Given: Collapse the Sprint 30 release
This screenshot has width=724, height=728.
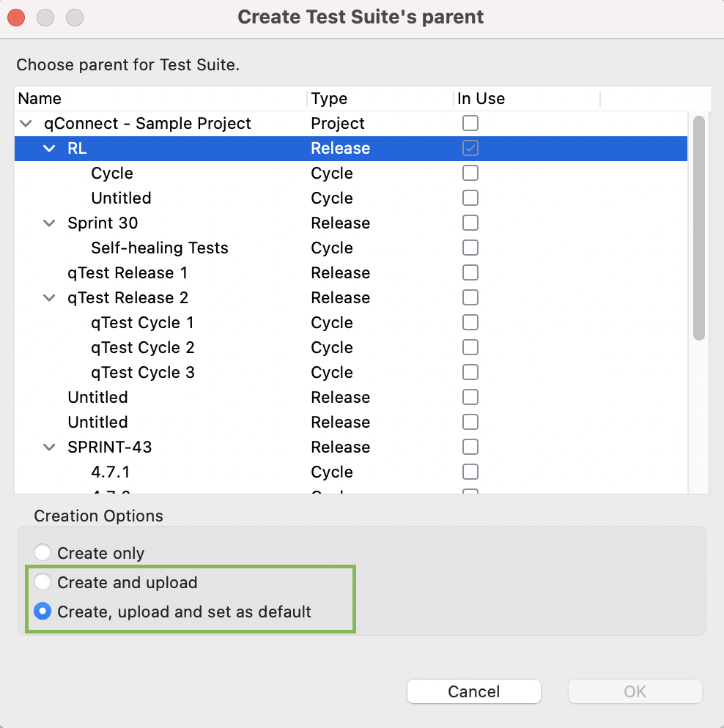Looking at the screenshot, I should (x=49, y=223).
